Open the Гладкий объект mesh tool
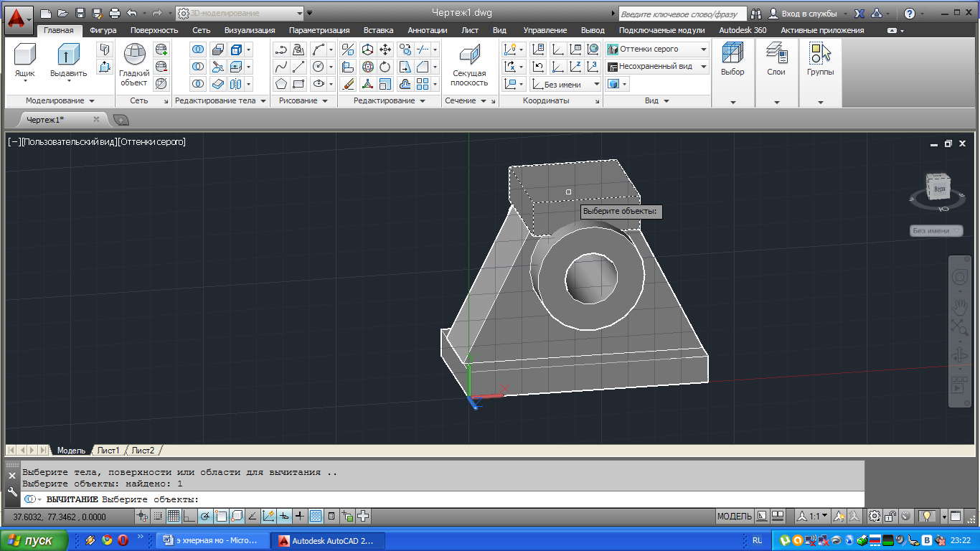The image size is (980, 551). 134,56
